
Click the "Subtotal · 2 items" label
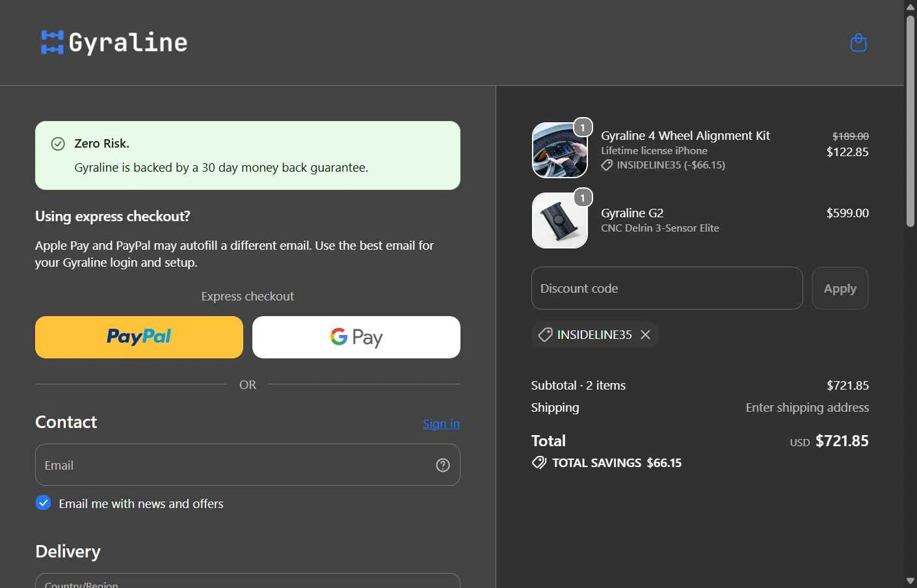click(578, 385)
